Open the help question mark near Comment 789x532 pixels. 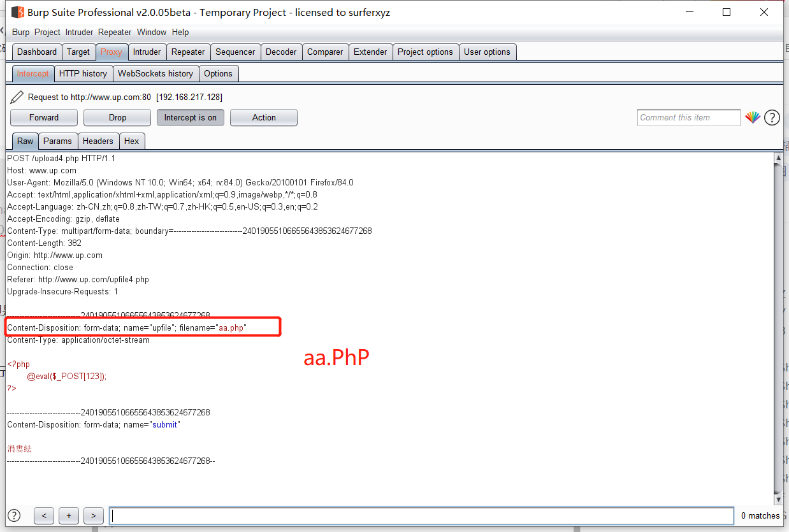coord(772,117)
